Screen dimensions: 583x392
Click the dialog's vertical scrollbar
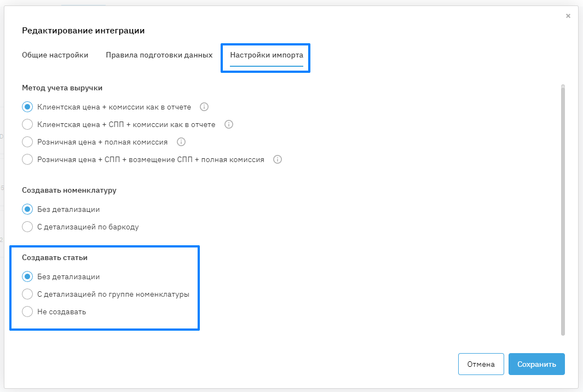tap(563, 209)
